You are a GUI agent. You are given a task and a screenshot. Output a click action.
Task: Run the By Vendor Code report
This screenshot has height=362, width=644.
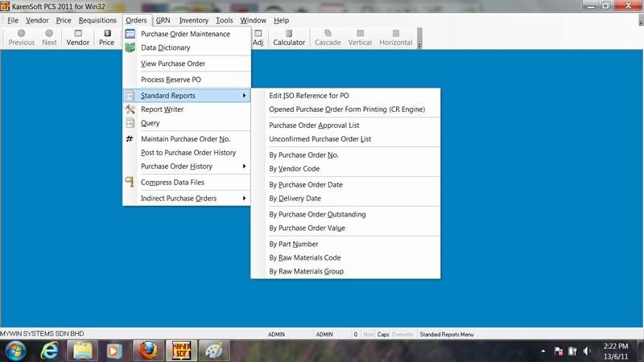coord(345,169)
